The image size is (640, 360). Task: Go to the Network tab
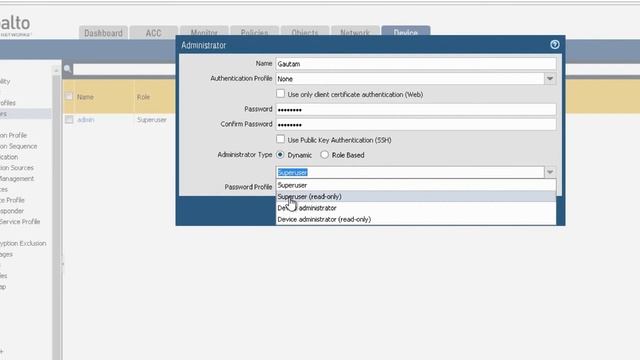[x=355, y=32]
